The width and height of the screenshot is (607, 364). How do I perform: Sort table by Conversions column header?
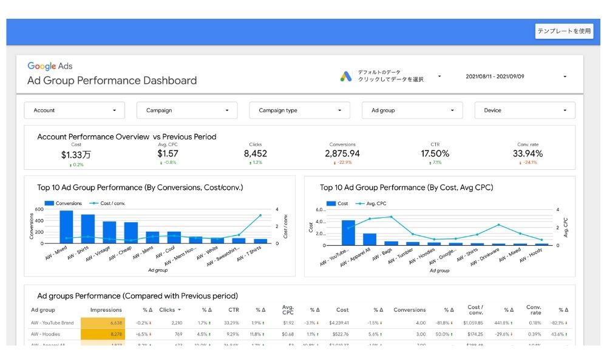[x=410, y=310]
